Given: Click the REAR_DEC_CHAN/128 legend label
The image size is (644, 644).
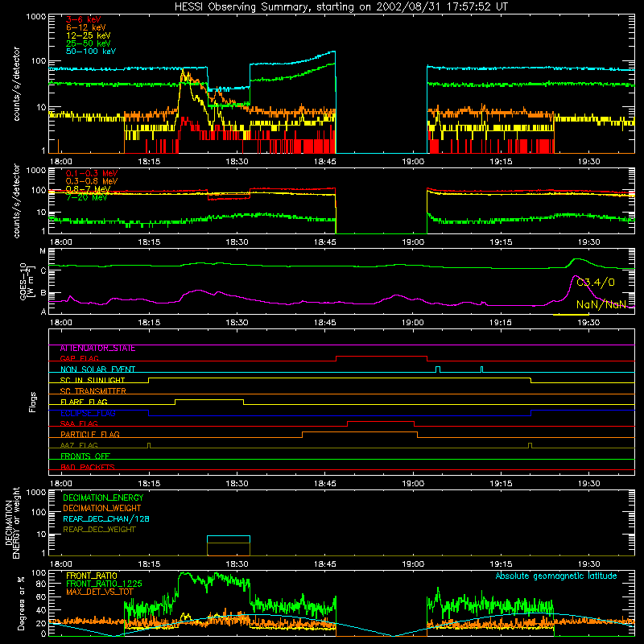Looking at the screenshot, I should tap(106, 519).
